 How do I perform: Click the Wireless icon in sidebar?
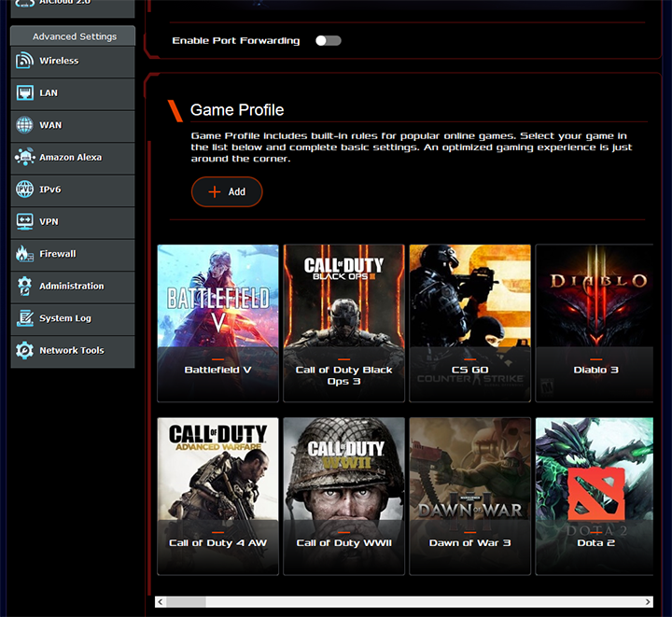[24, 61]
